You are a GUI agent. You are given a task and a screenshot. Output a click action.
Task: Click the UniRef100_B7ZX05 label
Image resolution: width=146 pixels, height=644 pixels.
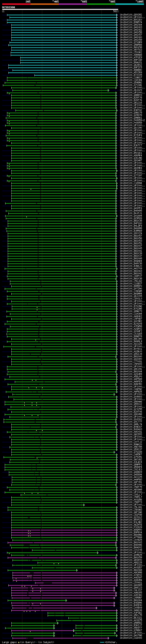131,75
